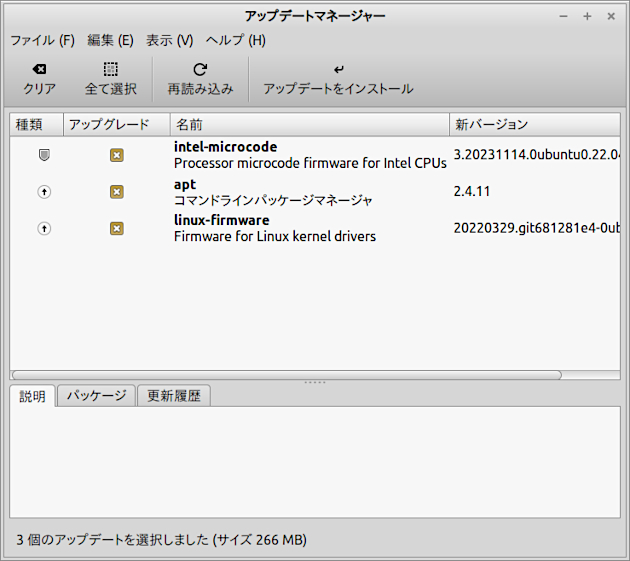Switch to the Changelog (更新履歴) tab
The height and width of the screenshot is (561, 630).
pos(173,396)
